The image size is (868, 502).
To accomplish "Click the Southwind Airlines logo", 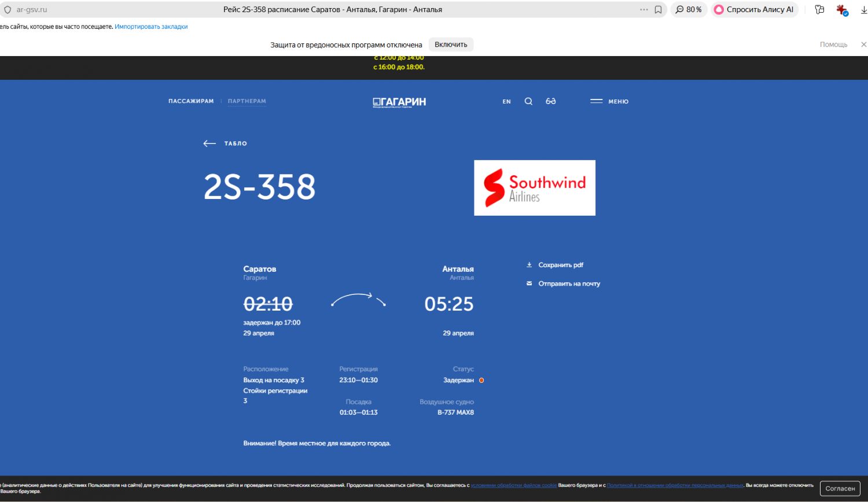I will (535, 188).
